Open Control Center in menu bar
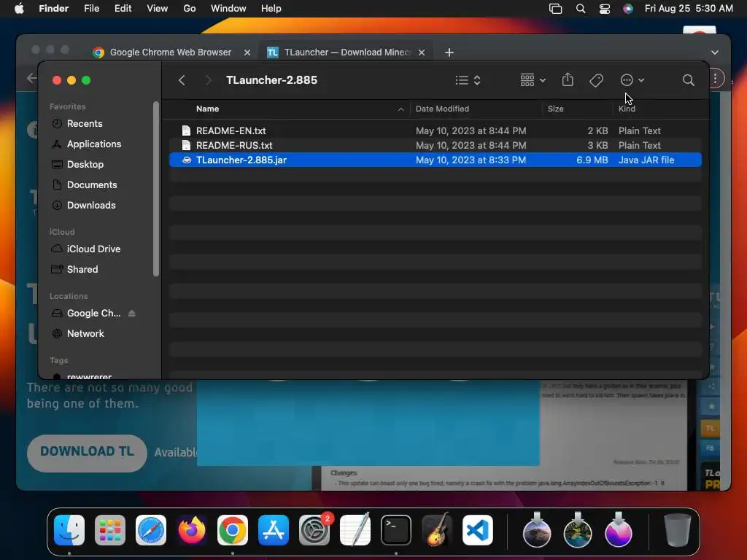The height and width of the screenshot is (560, 747). pyautogui.click(x=604, y=8)
